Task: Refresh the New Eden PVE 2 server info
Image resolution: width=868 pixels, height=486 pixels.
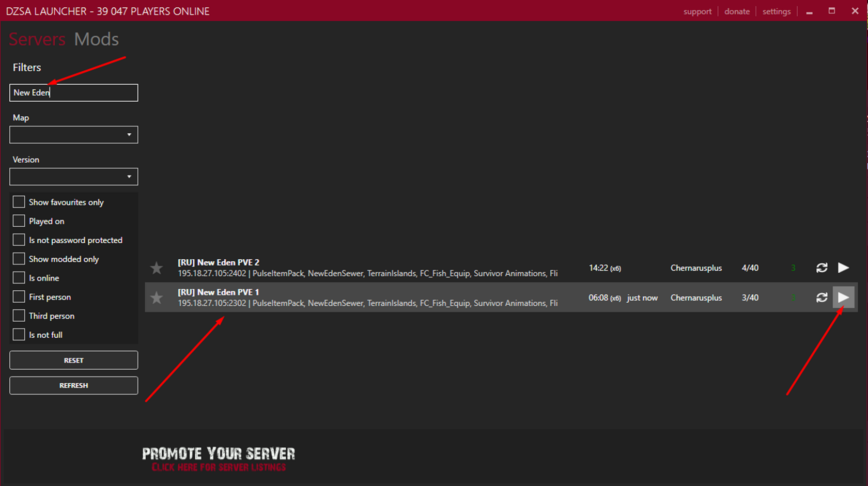Action: 822,268
